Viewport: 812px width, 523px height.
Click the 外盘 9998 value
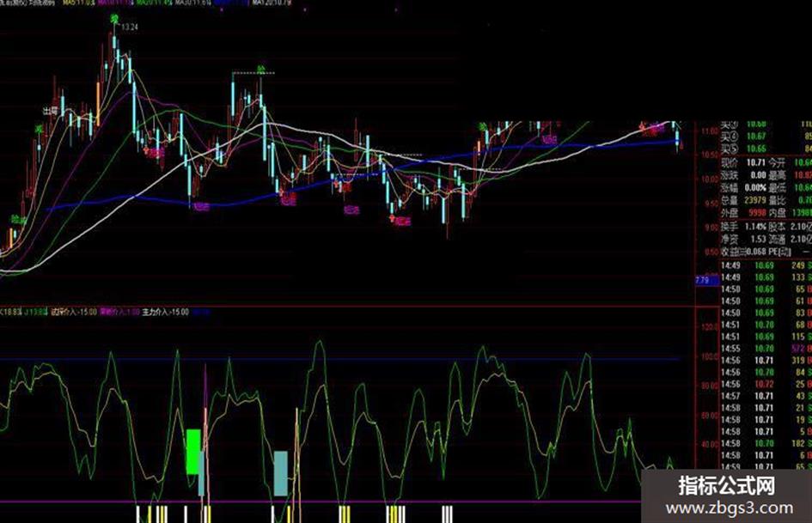point(756,212)
